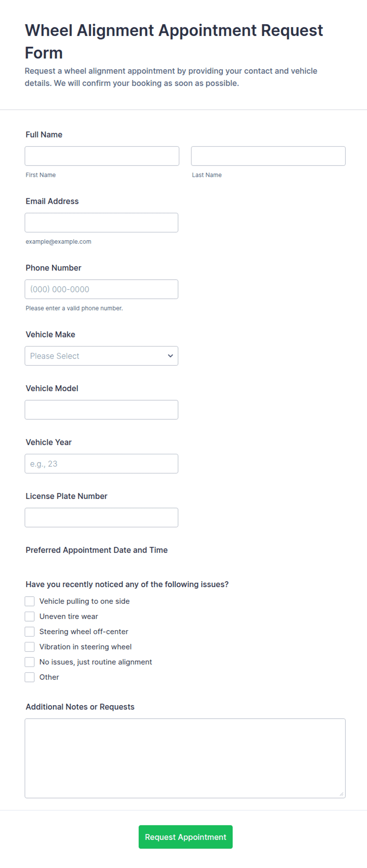The height and width of the screenshot is (868, 367).
Task: Click the Phone Number field
Action: coord(101,289)
